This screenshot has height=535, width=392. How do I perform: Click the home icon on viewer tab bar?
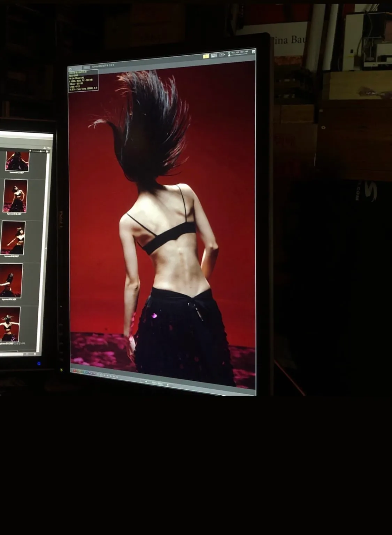point(71,69)
